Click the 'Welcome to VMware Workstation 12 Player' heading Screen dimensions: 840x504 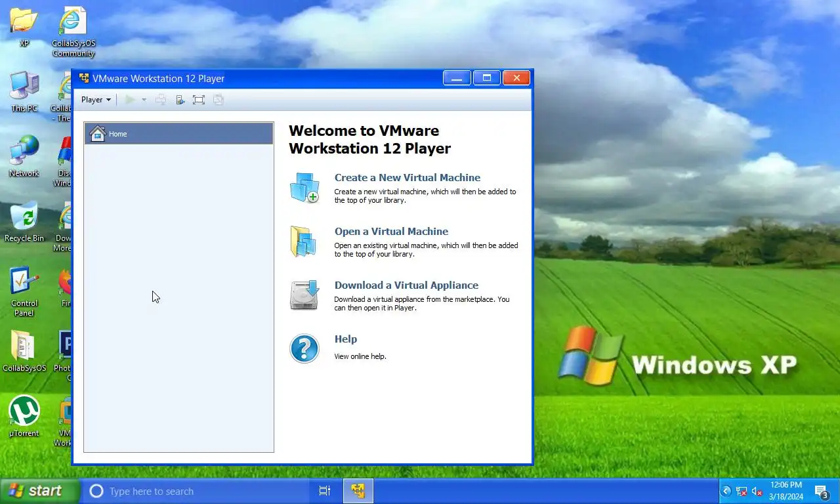(370, 140)
